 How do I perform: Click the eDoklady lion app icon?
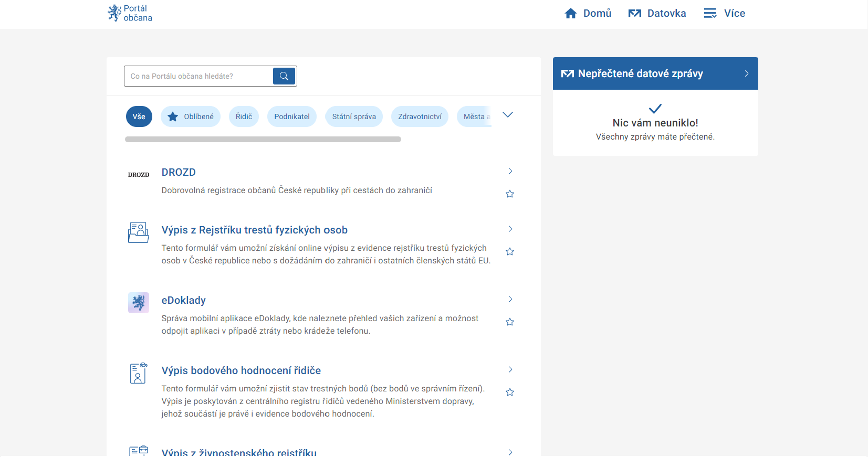(139, 303)
